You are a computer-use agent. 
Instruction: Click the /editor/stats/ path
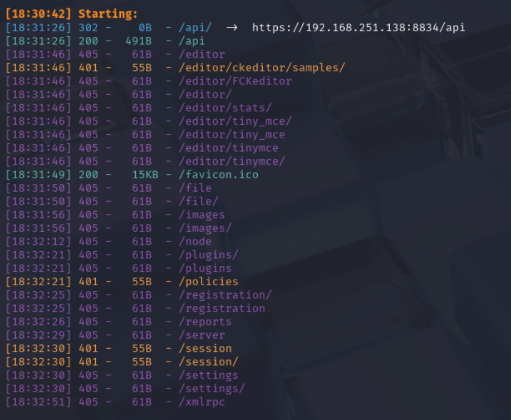pos(225,108)
